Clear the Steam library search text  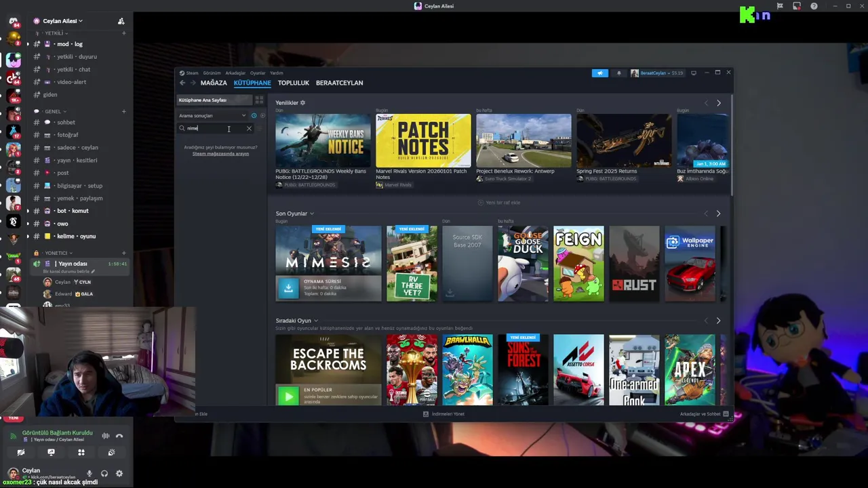(x=249, y=128)
